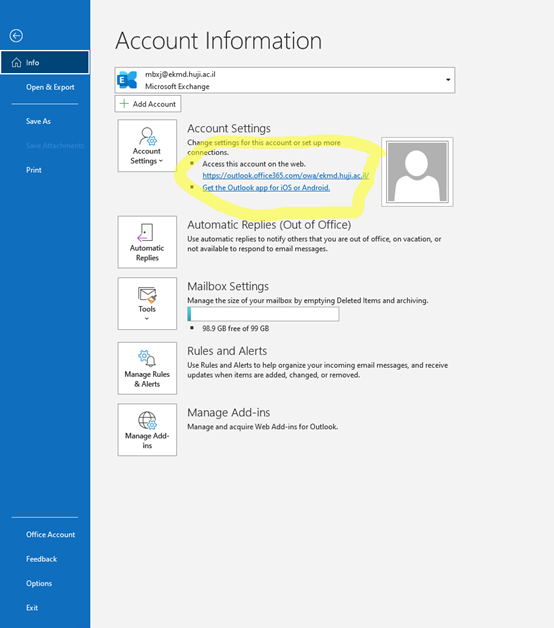Click the Automatic Replies (Out of Office) heading
Viewport: 554px width, 628px height.
point(269,225)
